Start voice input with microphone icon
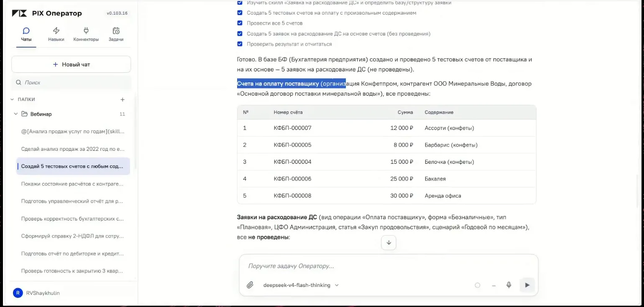This screenshot has width=644, height=307. [x=509, y=285]
